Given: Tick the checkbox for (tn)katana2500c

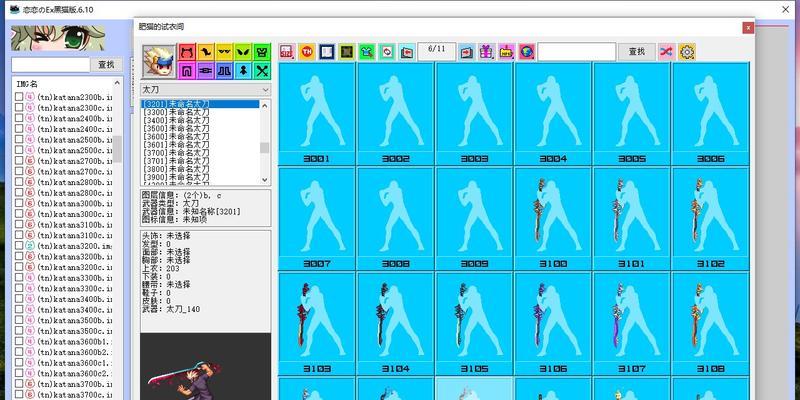Looking at the screenshot, I should (x=19, y=150).
